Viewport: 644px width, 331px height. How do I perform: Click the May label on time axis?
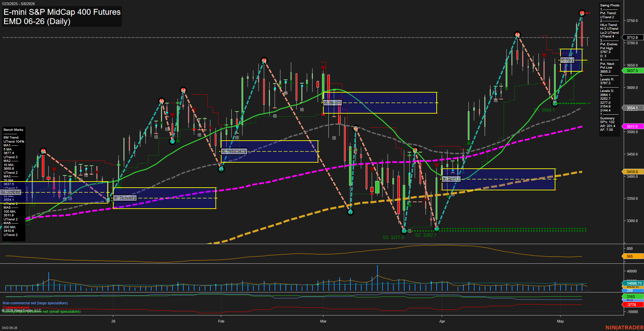pos(560,321)
